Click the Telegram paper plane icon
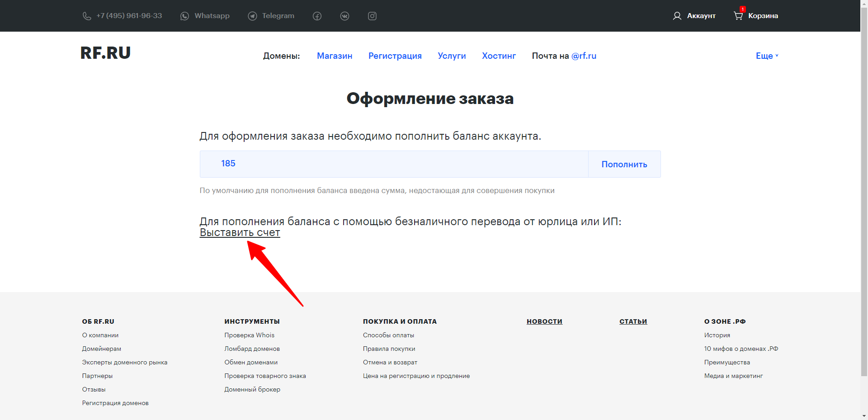This screenshot has height=420, width=868. click(x=252, y=16)
